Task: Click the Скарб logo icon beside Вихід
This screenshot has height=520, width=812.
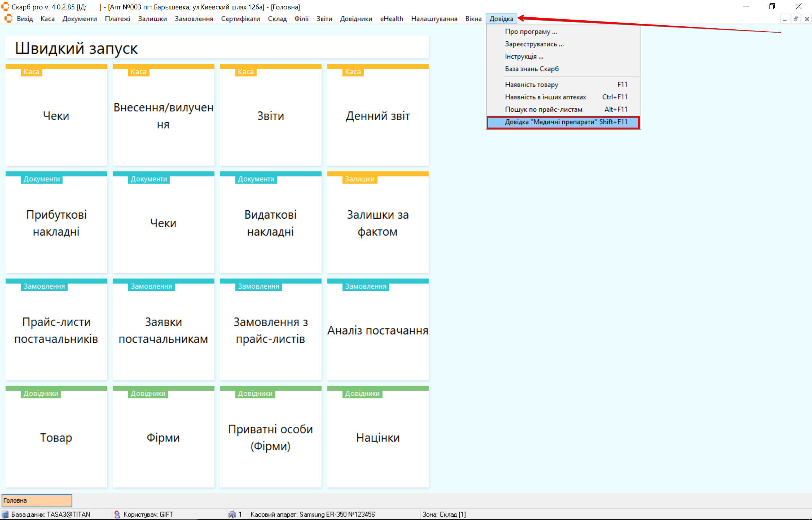Action: point(8,18)
